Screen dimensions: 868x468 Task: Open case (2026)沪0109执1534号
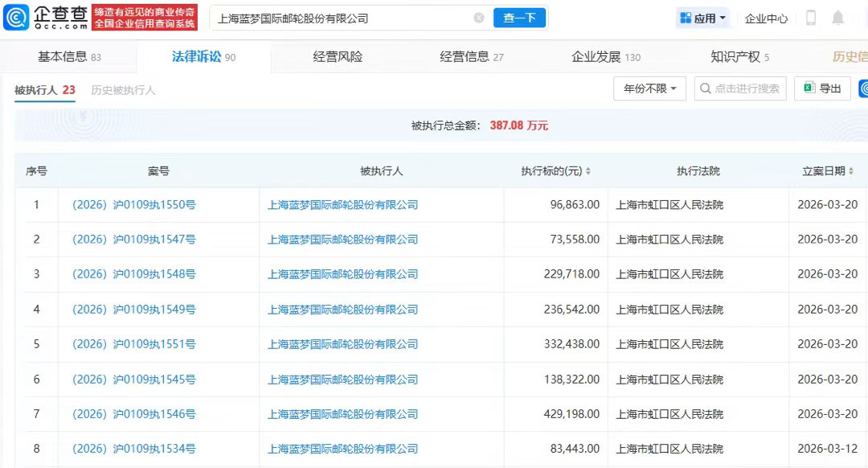[x=134, y=449]
